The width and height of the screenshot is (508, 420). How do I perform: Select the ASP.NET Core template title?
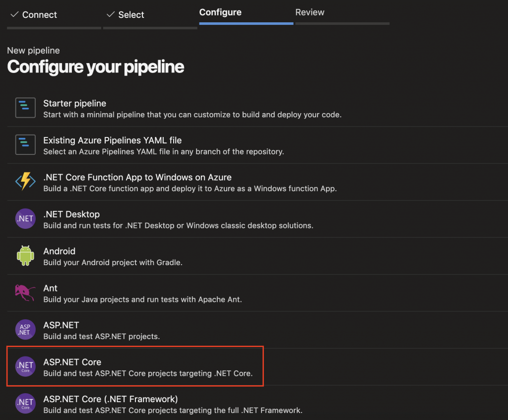[72, 362]
